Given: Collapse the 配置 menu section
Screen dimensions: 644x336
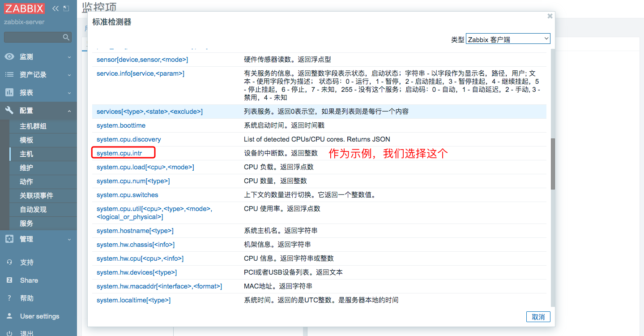Looking at the screenshot, I should pyautogui.click(x=69, y=111).
